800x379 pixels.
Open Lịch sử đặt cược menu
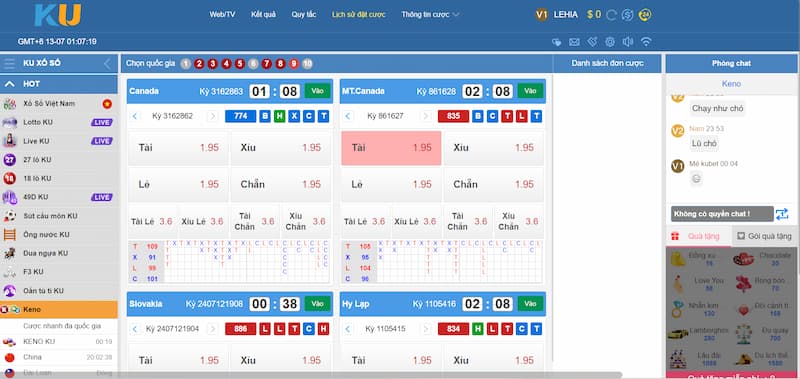(359, 15)
